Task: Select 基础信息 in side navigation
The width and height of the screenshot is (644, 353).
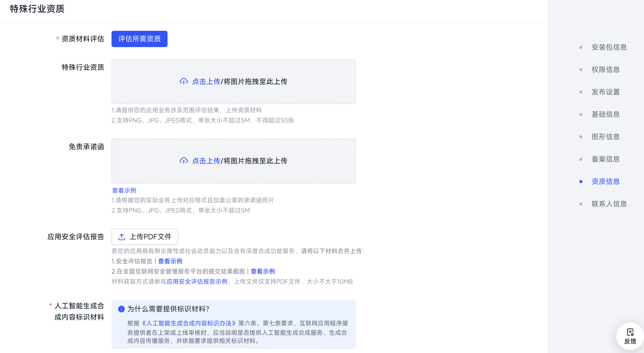Action: point(605,114)
